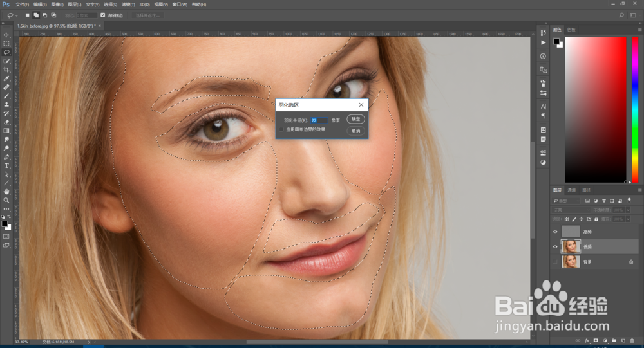Create new adjustment layer icon
The height and width of the screenshot is (348, 644).
(x=605, y=341)
